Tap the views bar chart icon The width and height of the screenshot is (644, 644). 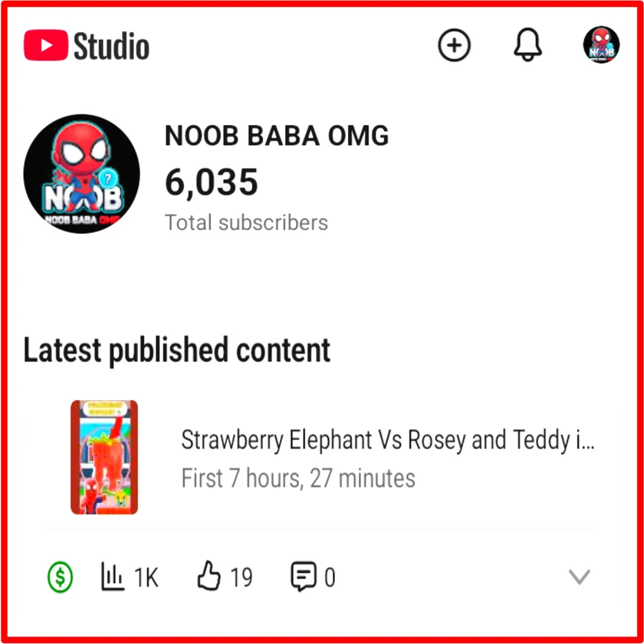click(113, 577)
